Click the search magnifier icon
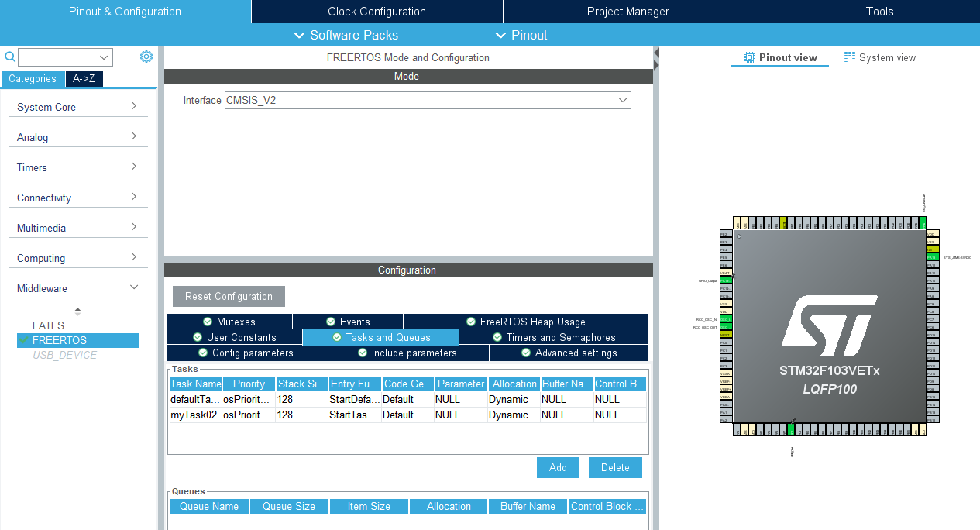 10,57
